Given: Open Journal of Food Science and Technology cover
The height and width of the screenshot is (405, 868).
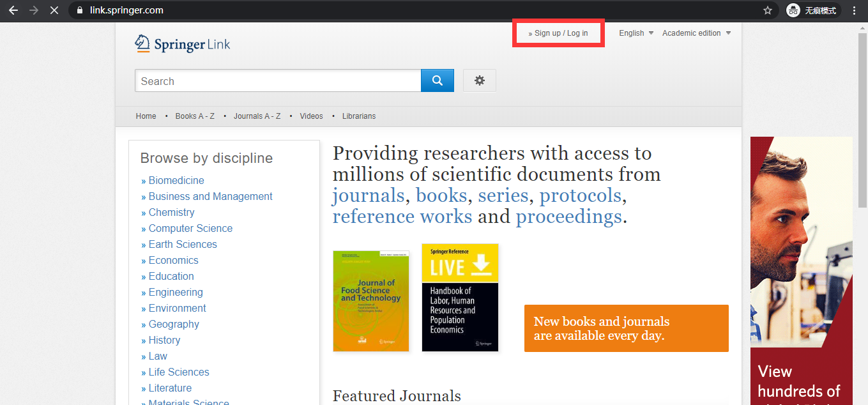Looking at the screenshot, I should [x=371, y=301].
